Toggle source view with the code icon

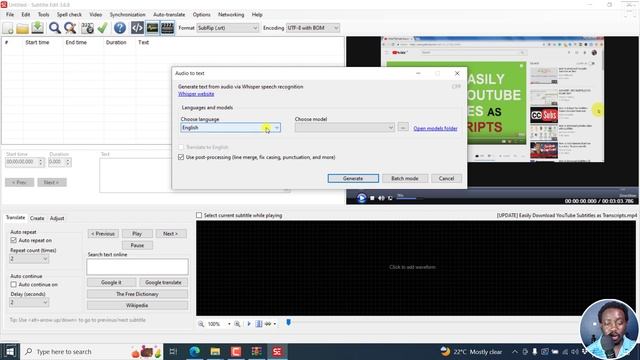pos(137,28)
